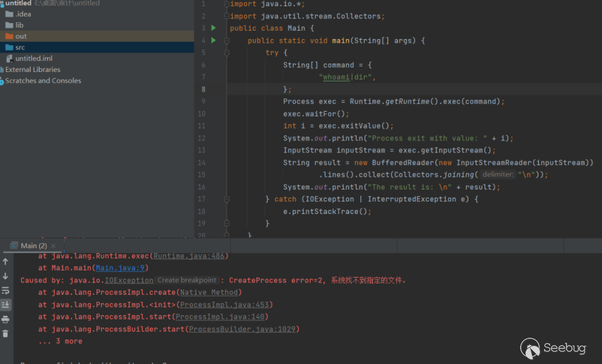Screen dimensions: 602x364
Task: Toggle scroll to end of console
Action: (6, 304)
